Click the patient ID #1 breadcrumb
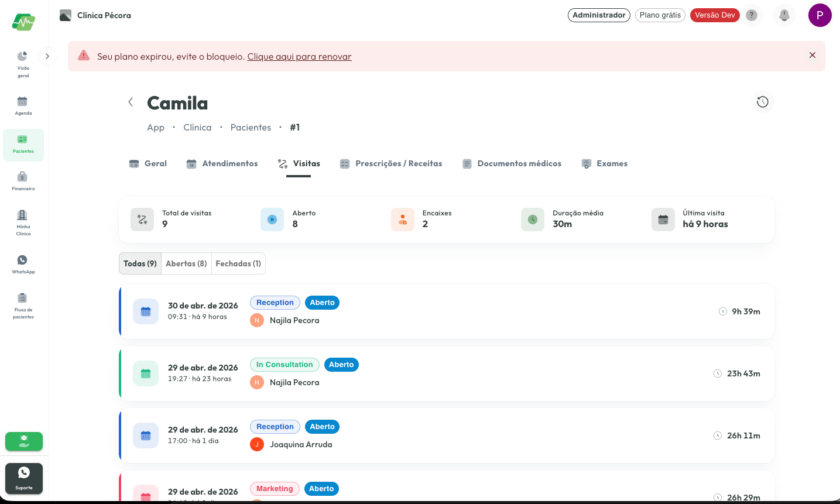The height and width of the screenshot is (504, 840). tap(295, 128)
